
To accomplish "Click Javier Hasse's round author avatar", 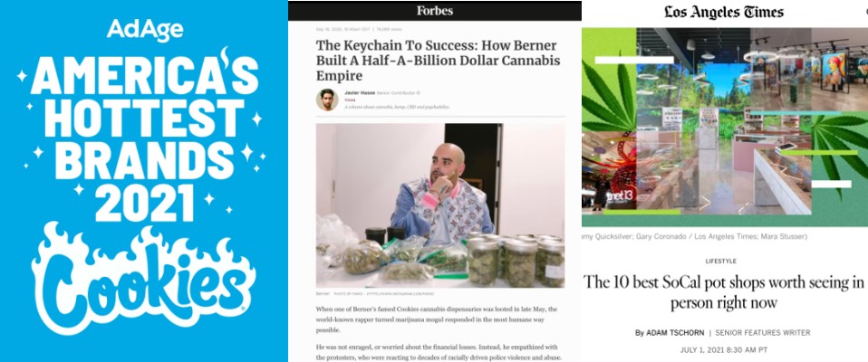I will [326, 100].
